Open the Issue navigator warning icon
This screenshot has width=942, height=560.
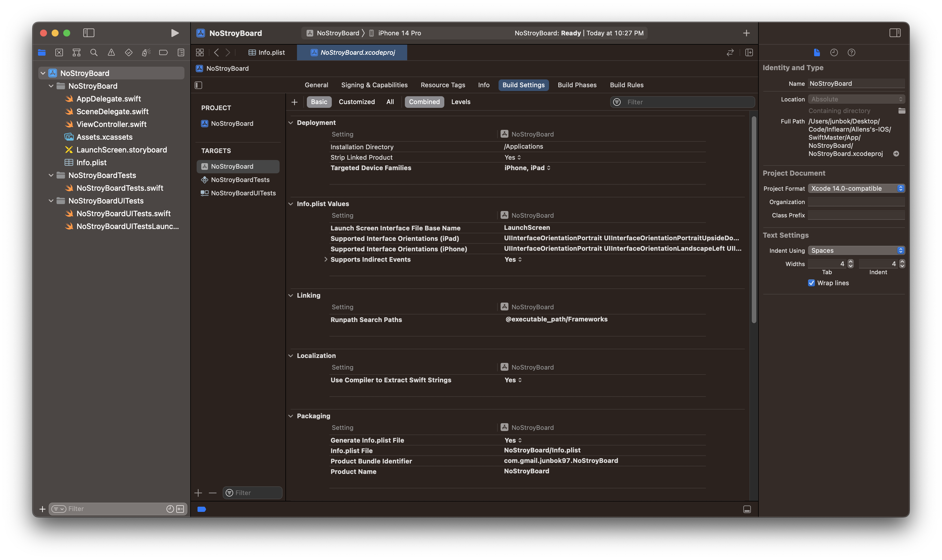[x=111, y=53]
